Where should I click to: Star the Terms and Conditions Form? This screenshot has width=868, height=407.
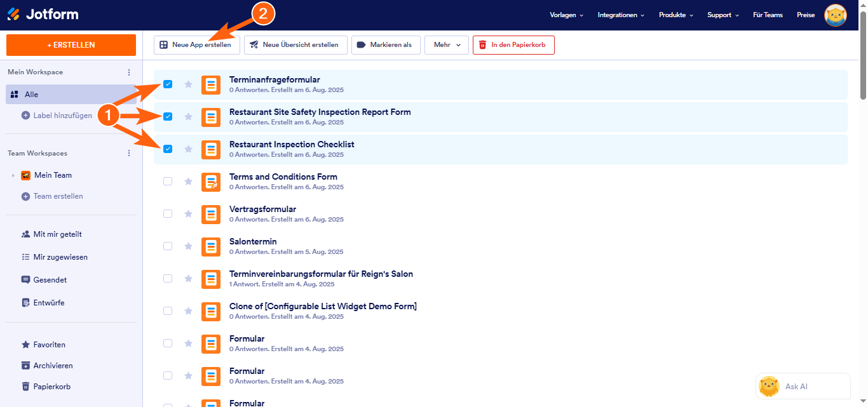188,181
